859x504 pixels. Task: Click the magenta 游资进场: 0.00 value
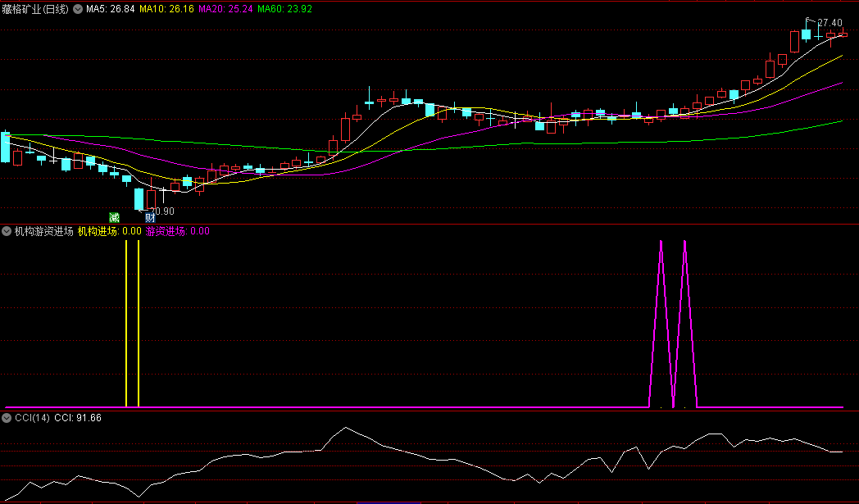point(178,231)
